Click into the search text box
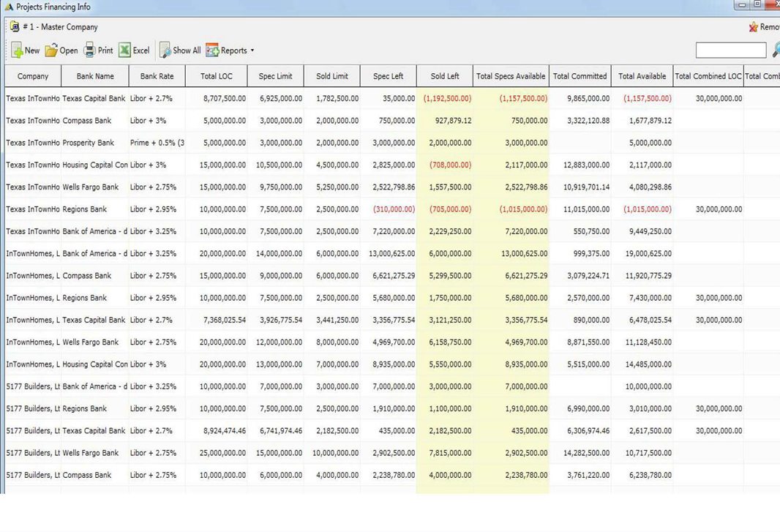 [730, 50]
